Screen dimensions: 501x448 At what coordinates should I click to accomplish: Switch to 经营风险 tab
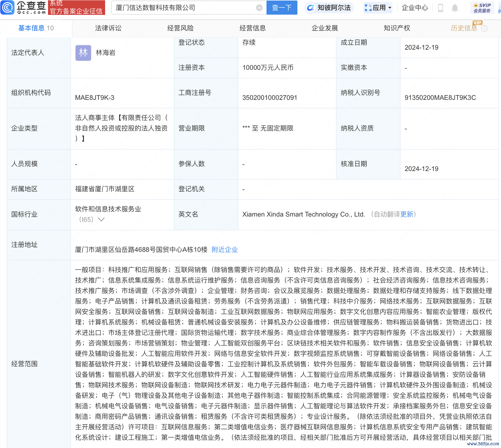pos(180,28)
